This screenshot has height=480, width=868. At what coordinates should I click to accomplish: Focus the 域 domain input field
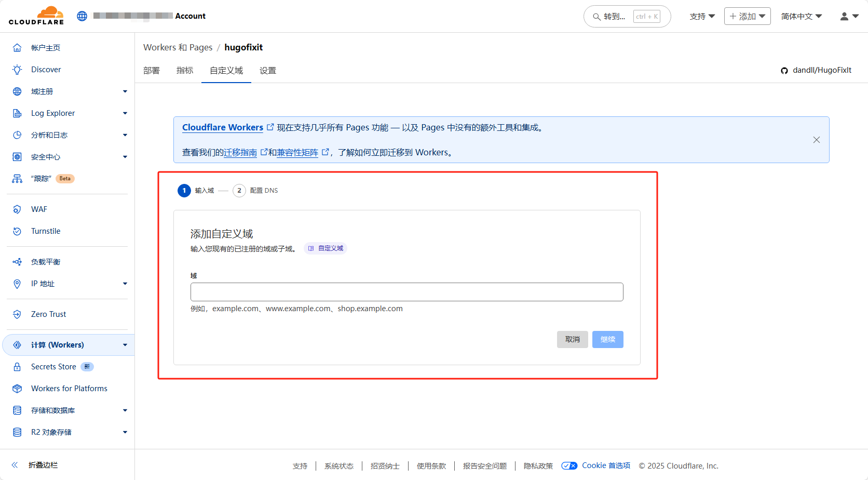tap(406, 292)
